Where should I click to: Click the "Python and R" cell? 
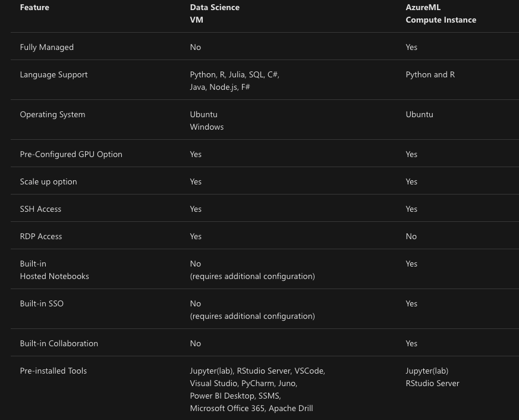430,74
